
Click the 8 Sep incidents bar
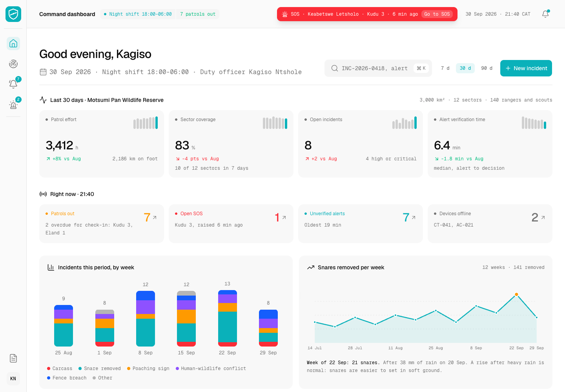click(x=146, y=319)
